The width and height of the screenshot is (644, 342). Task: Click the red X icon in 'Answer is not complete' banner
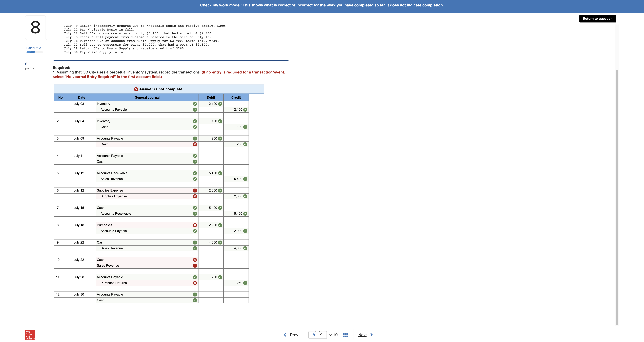(x=136, y=89)
